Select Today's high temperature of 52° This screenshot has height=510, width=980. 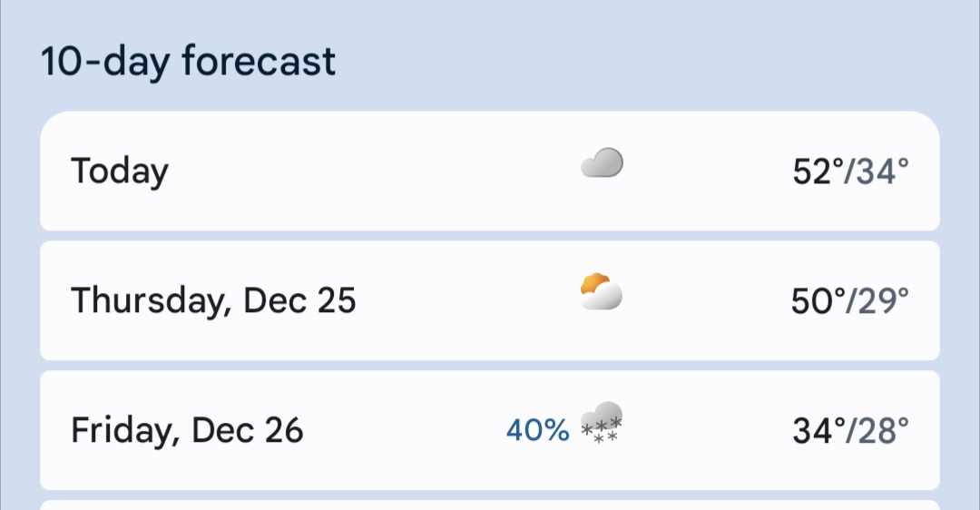click(x=816, y=172)
